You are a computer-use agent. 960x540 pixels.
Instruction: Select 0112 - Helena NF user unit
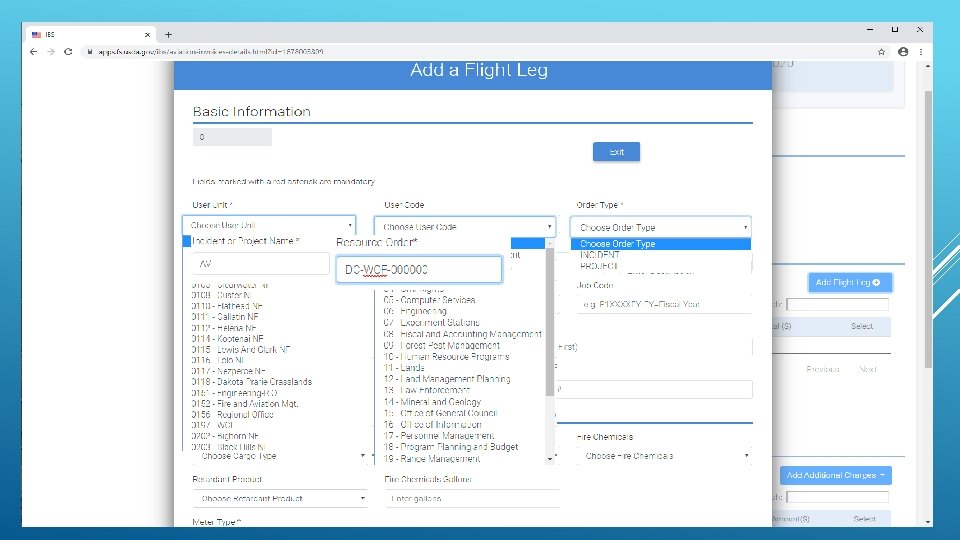click(223, 328)
